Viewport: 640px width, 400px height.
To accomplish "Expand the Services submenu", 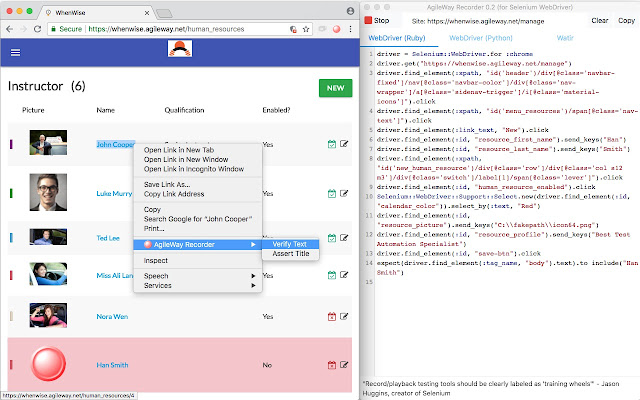I will [x=198, y=285].
